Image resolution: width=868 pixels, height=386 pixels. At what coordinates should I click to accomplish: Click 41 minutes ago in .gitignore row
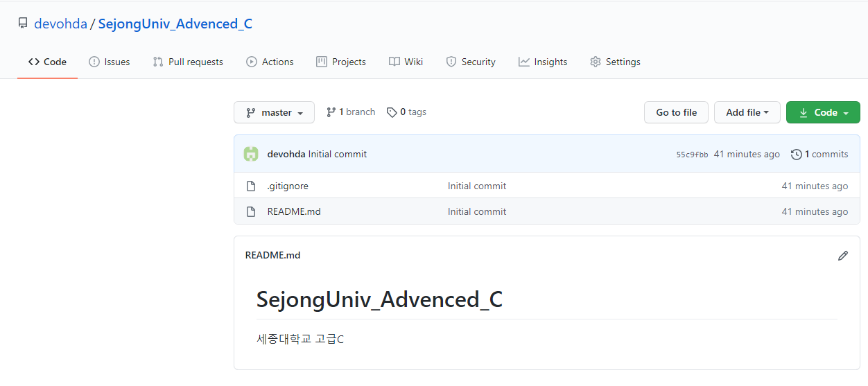click(815, 186)
